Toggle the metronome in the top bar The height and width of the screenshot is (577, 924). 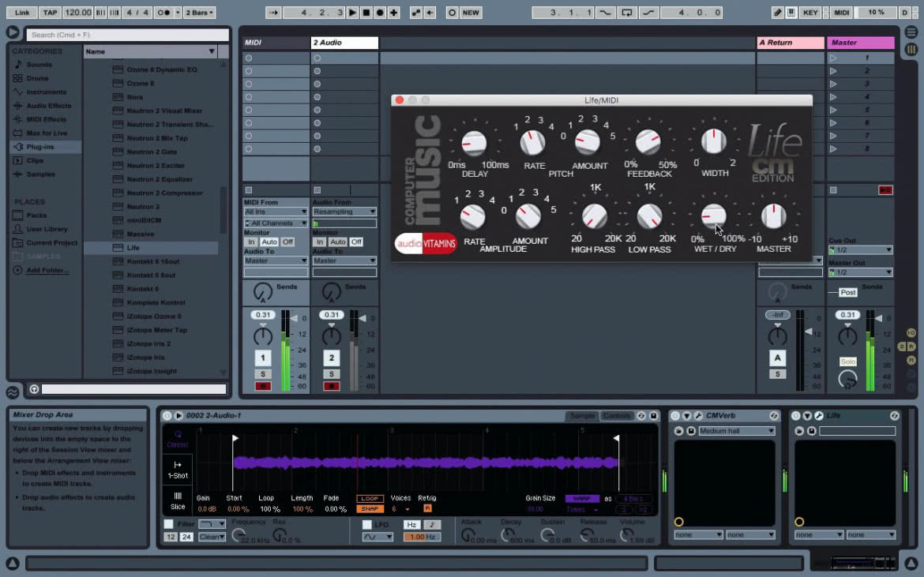[x=163, y=13]
